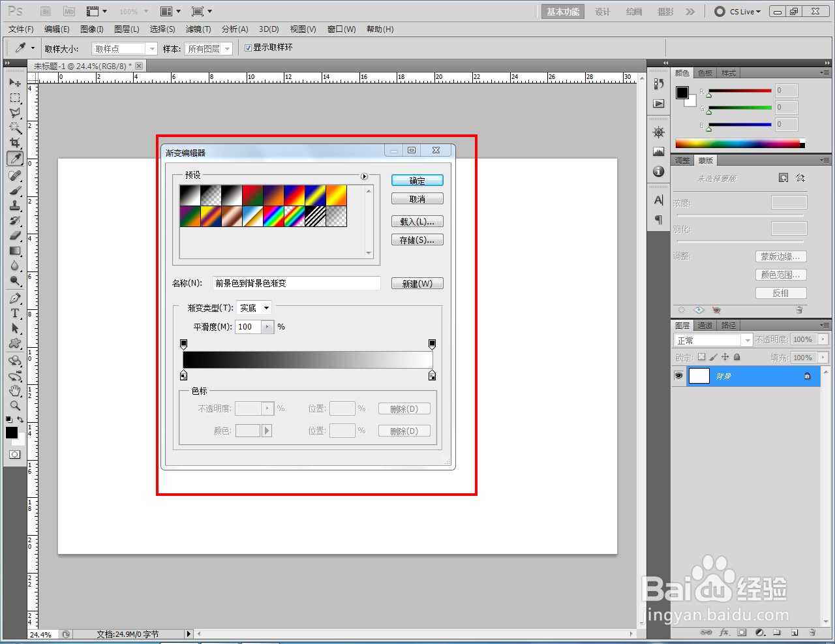This screenshot has height=644, width=835.
Task: Open 文件(F) menu
Action: click(x=21, y=29)
